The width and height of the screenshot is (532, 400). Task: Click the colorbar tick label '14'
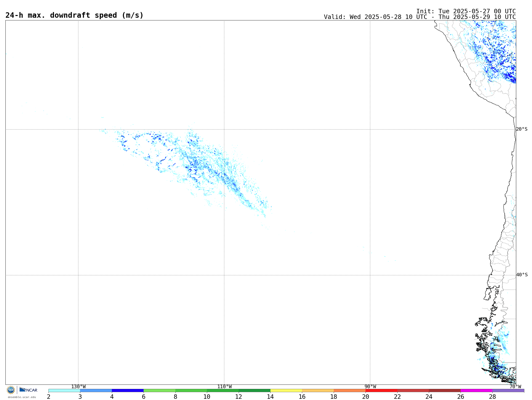pos(270,397)
